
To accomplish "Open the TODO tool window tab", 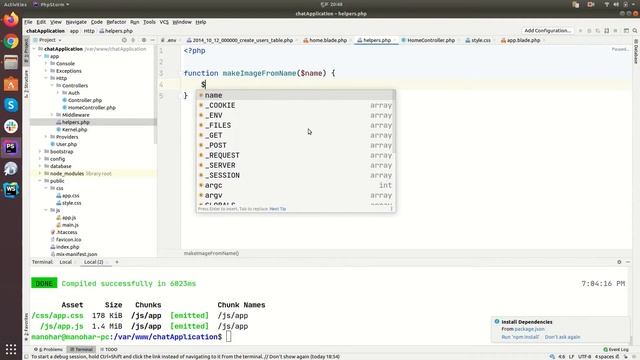I will click(x=109, y=349).
